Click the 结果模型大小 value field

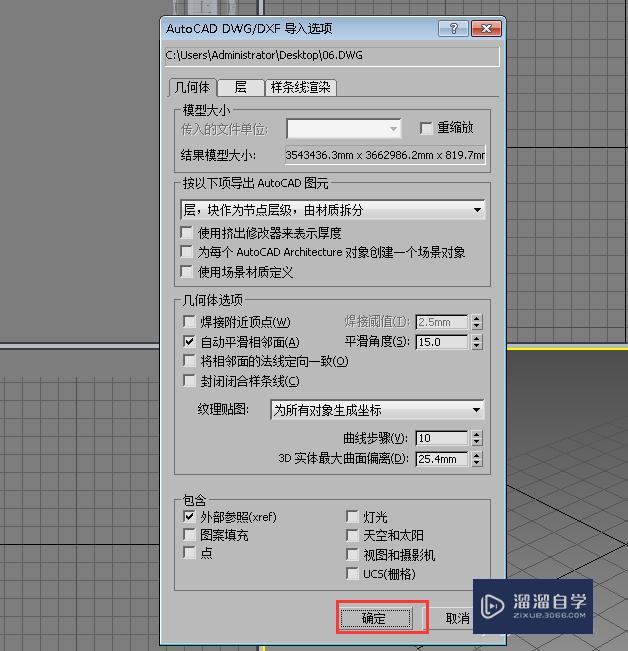tap(385, 155)
